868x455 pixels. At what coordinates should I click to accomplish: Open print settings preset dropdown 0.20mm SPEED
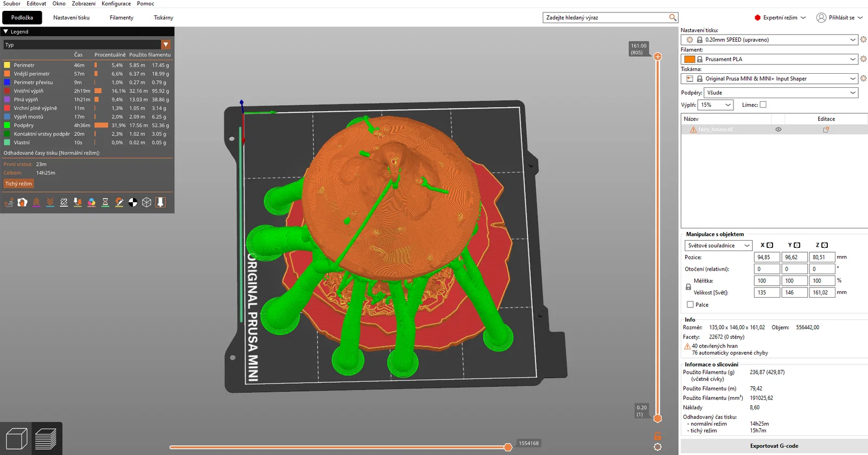769,40
